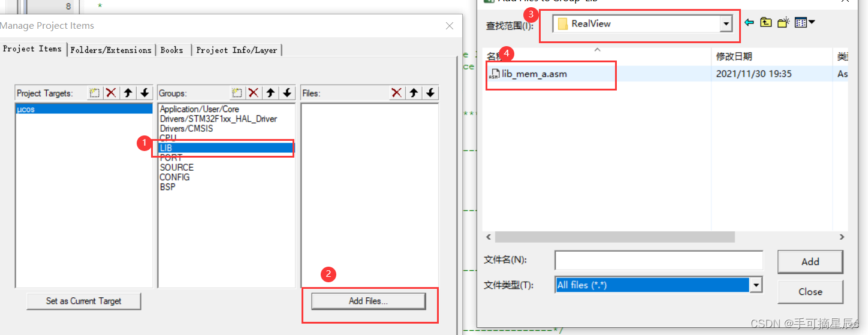Screen dimensions: 868x335
Task: Go up one folder level
Action: (766, 23)
